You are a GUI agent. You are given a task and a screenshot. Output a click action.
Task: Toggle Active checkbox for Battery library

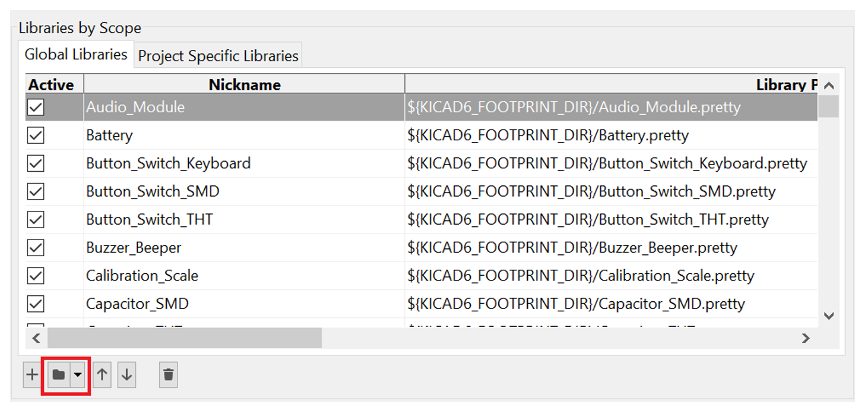[x=36, y=135]
